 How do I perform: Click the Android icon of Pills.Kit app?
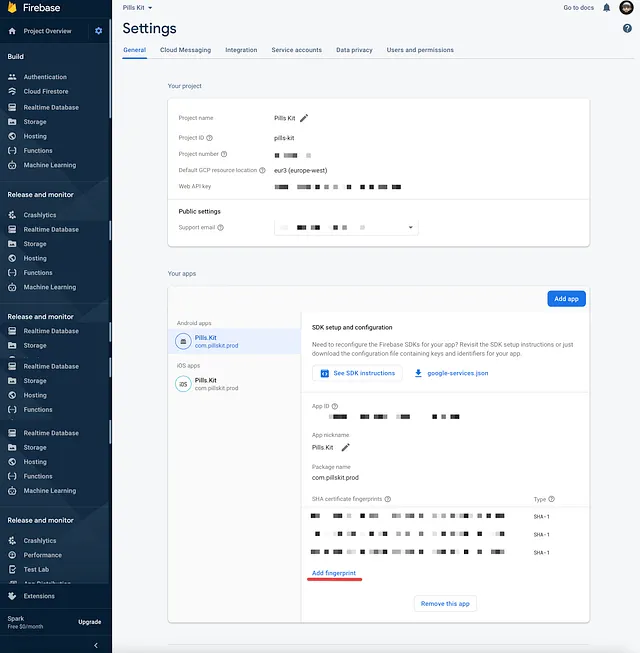(x=183, y=341)
